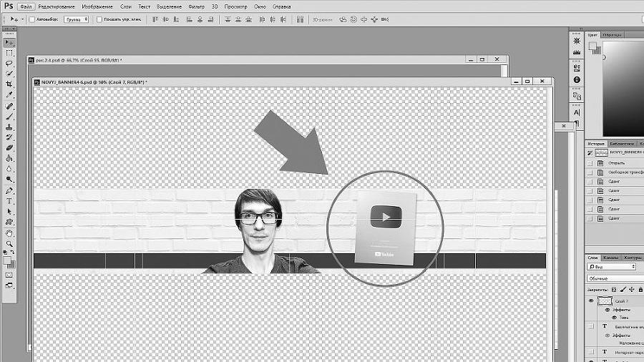Select the Move tool in the toolbox
644x362 pixels.
coord(9,43)
